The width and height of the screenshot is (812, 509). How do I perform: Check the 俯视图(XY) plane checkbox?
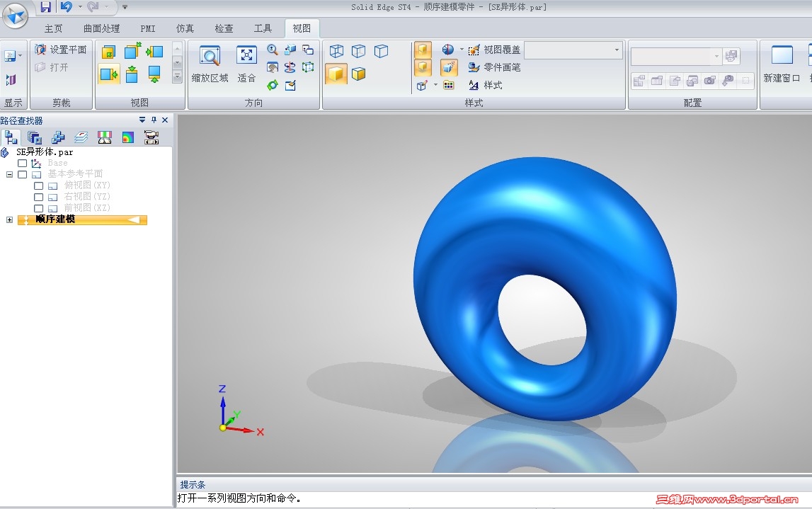38,185
